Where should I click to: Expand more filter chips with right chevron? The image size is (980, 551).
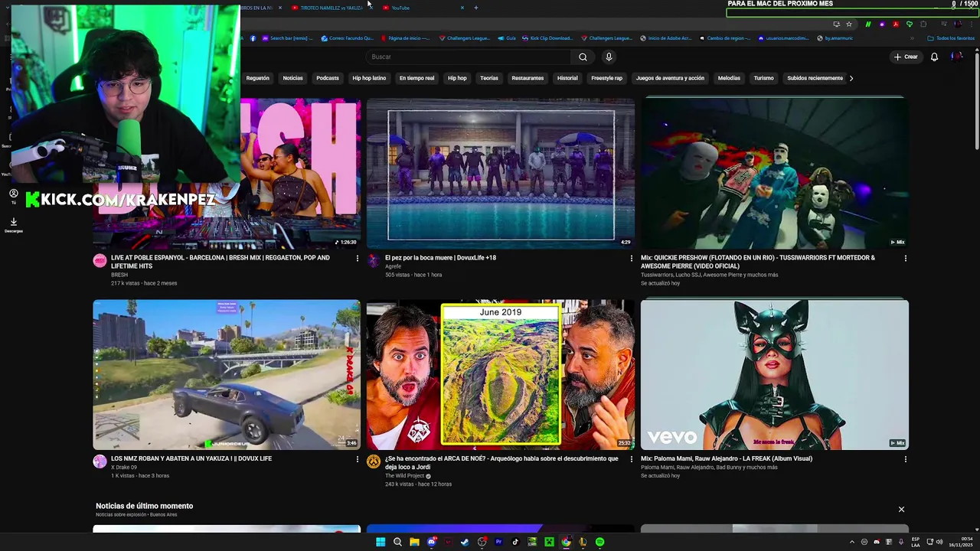[x=851, y=78]
